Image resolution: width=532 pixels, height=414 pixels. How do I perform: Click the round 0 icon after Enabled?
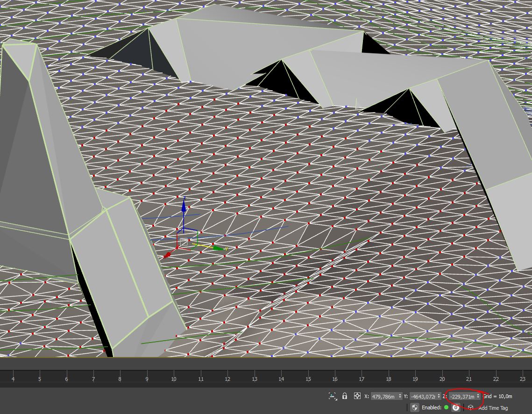456,407
